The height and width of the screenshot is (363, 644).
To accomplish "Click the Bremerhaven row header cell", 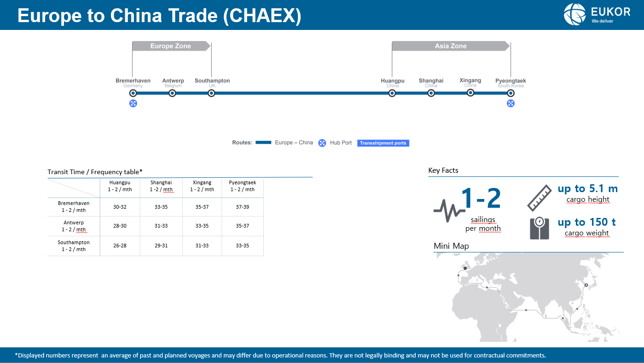I will pyautogui.click(x=74, y=207).
